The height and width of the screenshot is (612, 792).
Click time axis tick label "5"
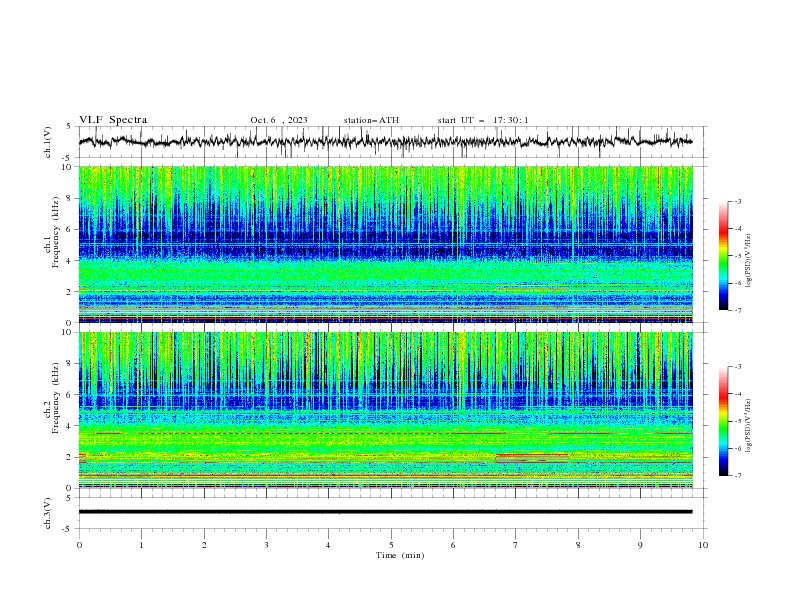[391, 545]
